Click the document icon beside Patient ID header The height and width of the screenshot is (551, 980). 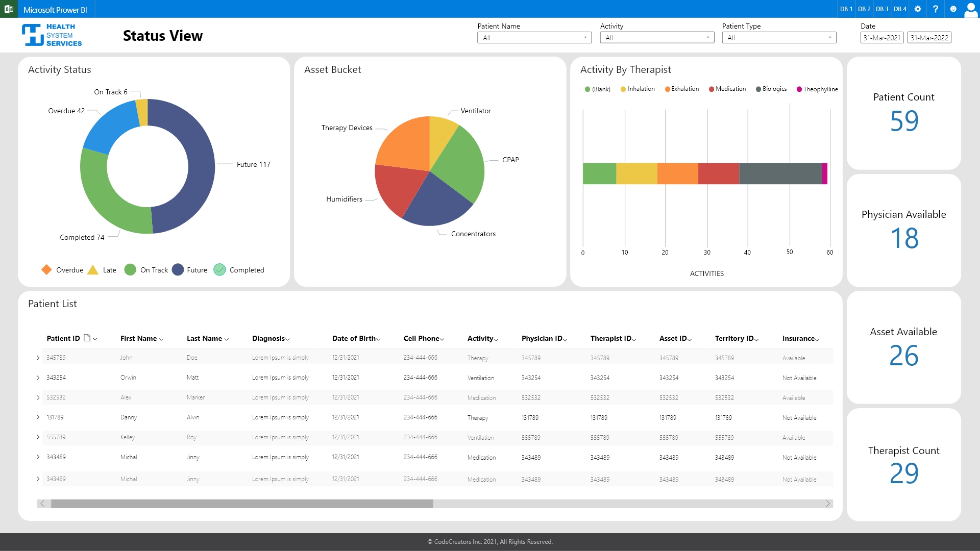point(88,337)
